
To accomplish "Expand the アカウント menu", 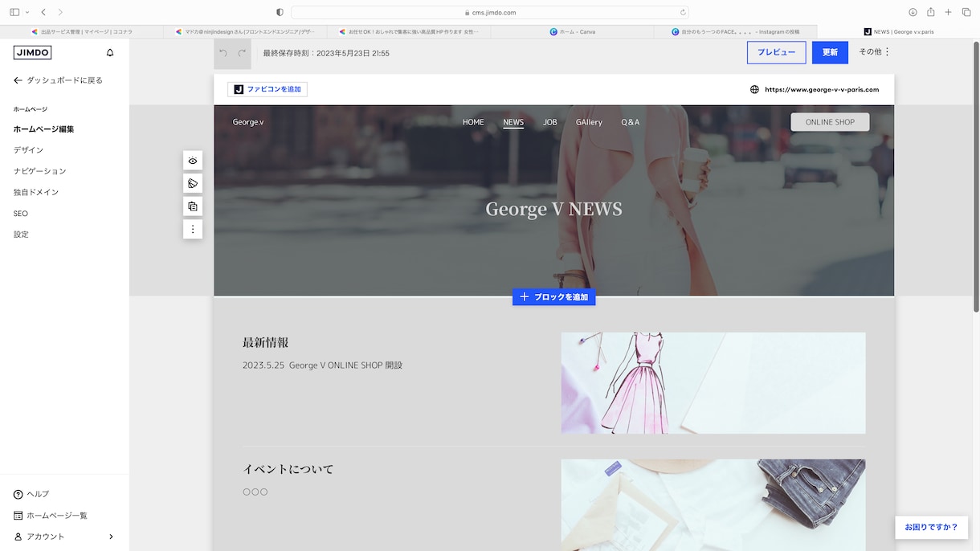I will tap(64, 537).
